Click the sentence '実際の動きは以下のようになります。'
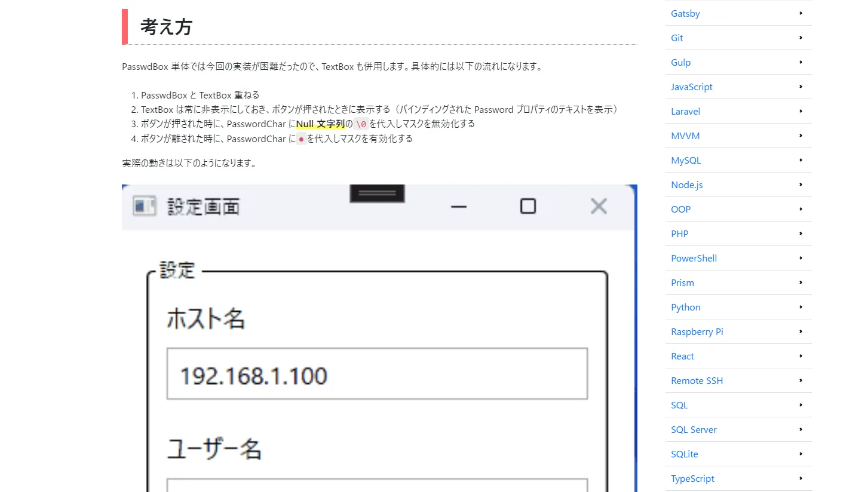 click(189, 163)
